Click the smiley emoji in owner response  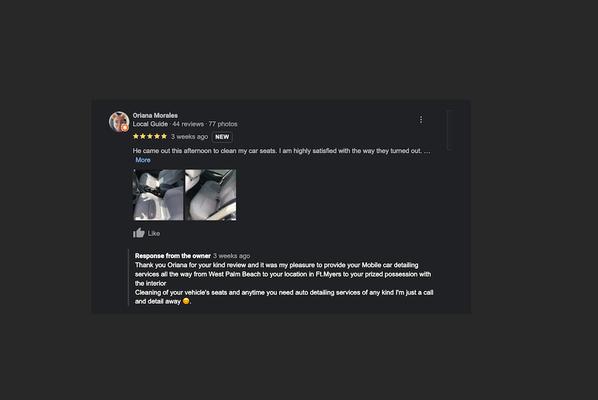coord(186,301)
